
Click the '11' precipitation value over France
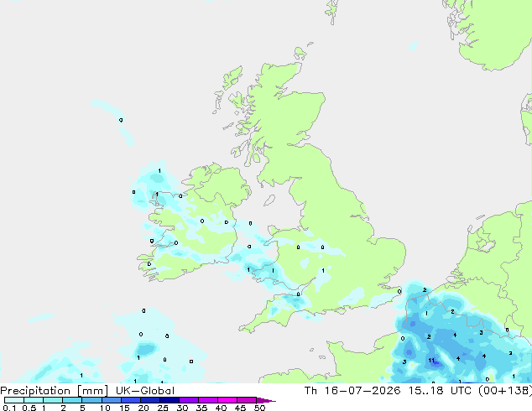point(431,360)
